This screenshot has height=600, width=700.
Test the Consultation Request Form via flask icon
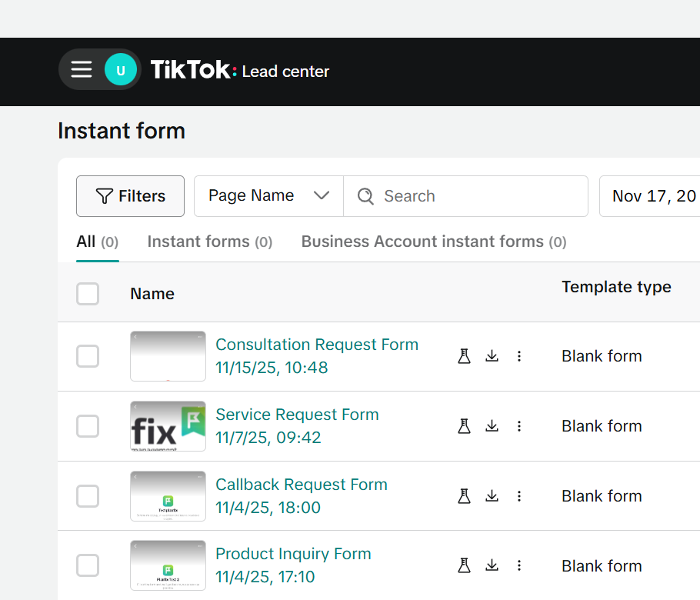(464, 356)
